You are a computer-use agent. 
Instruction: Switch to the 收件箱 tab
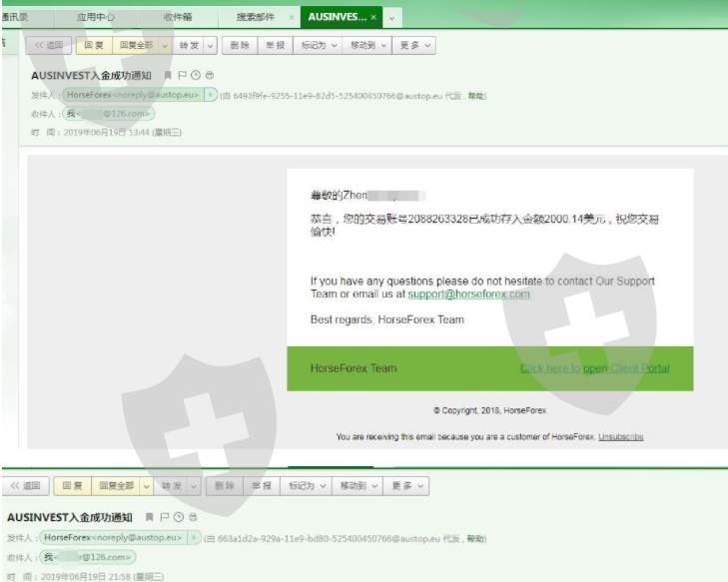click(x=178, y=17)
